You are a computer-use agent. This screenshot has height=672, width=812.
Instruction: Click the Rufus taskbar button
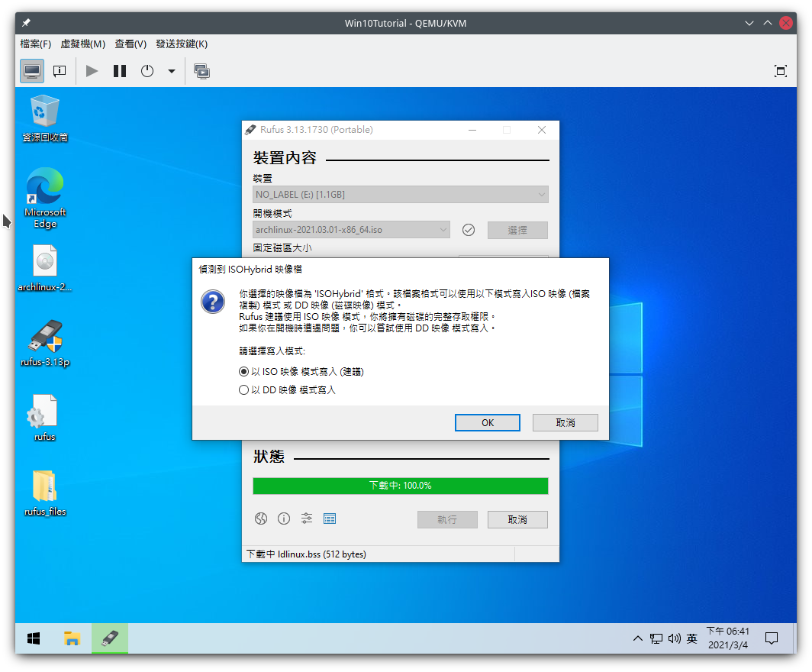[110, 639]
